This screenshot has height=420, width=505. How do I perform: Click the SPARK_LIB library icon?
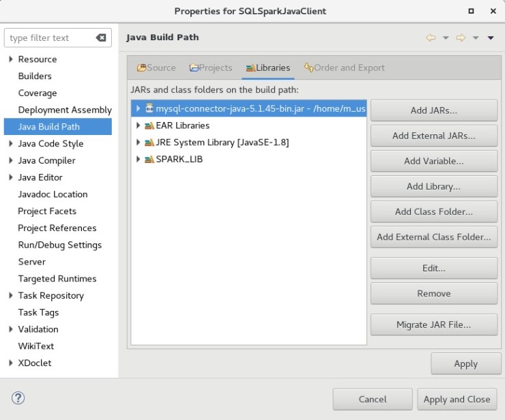[x=149, y=160]
